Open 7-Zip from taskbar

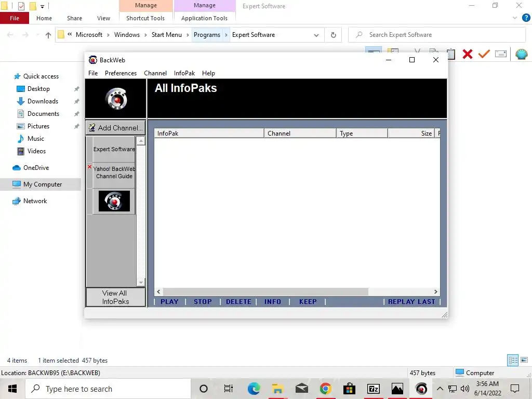[373, 389]
